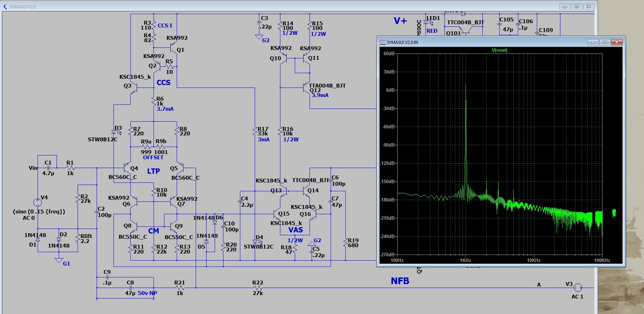Close the SYMASUI V2.0.fft window
The width and height of the screenshot is (644, 314).
[x=617, y=42]
